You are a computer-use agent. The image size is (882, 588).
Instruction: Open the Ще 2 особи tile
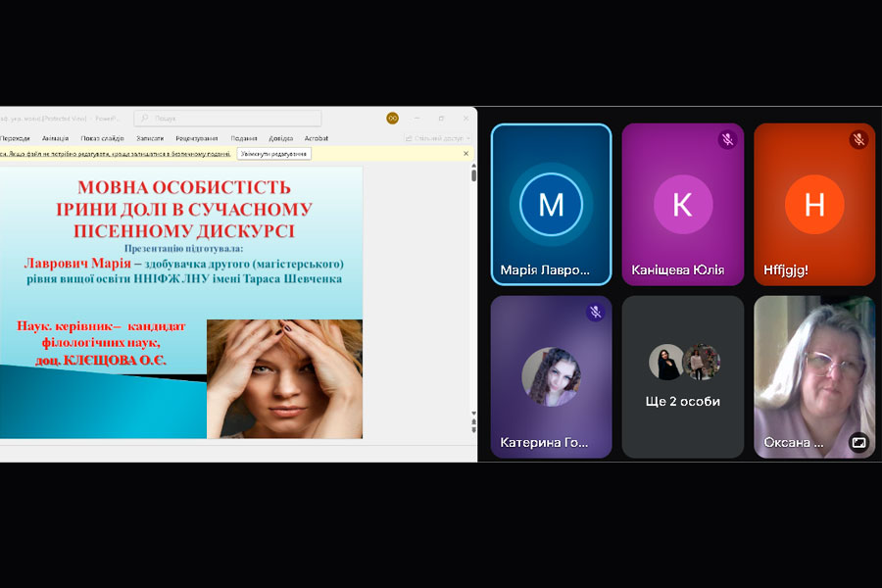pos(683,377)
